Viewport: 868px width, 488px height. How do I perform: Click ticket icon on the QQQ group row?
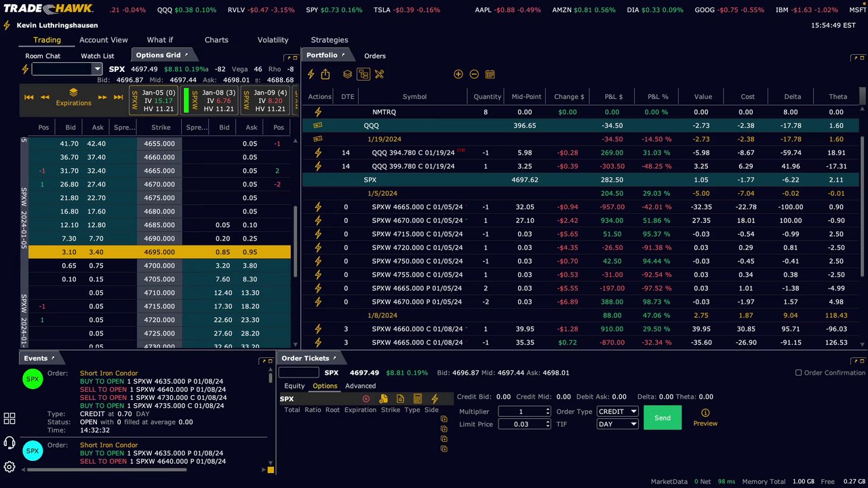(x=318, y=125)
